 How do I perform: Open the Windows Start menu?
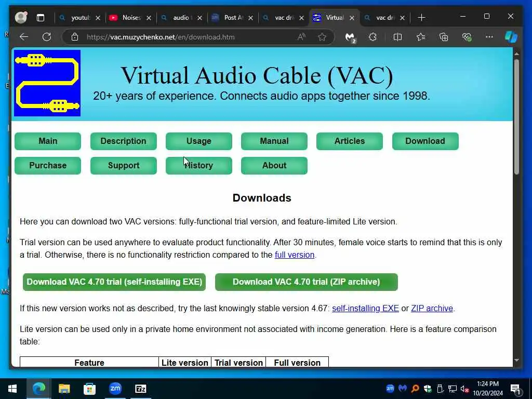12,389
